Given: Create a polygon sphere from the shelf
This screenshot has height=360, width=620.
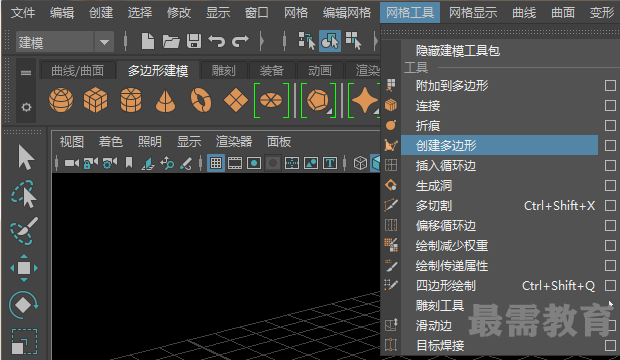Looking at the screenshot, I should [x=61, y=100].
